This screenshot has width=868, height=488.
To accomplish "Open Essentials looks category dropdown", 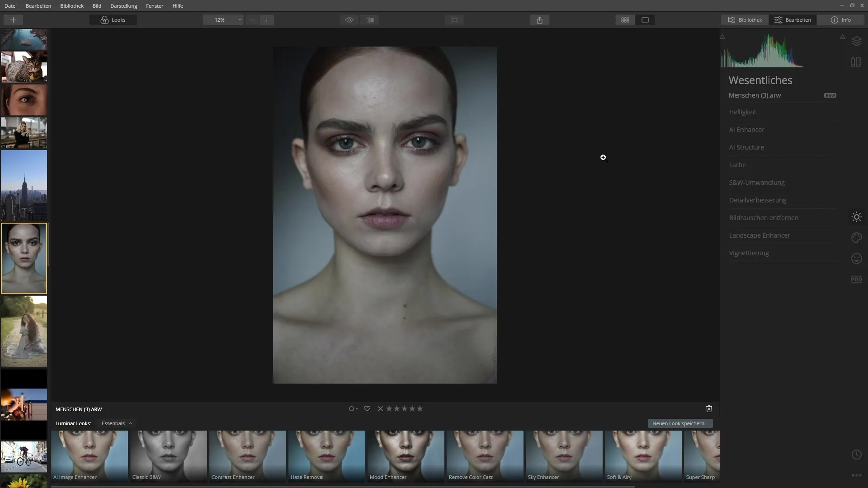I will tap(117, 423).
